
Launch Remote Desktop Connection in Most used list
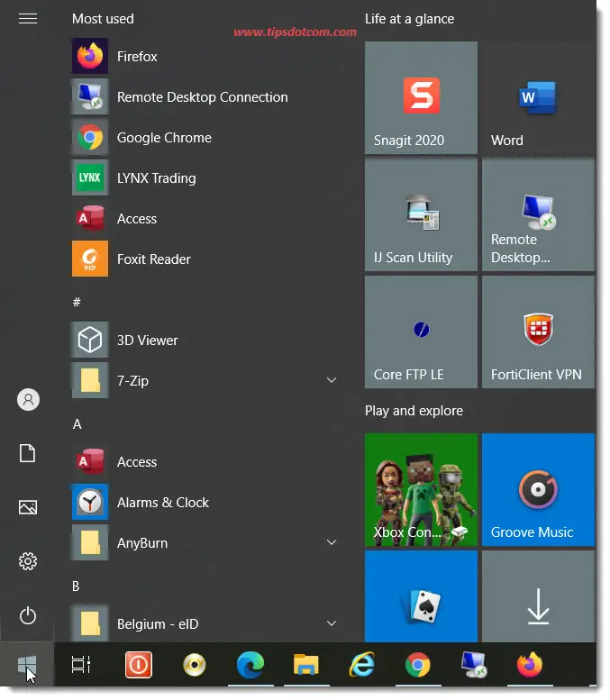coord(205,97)
